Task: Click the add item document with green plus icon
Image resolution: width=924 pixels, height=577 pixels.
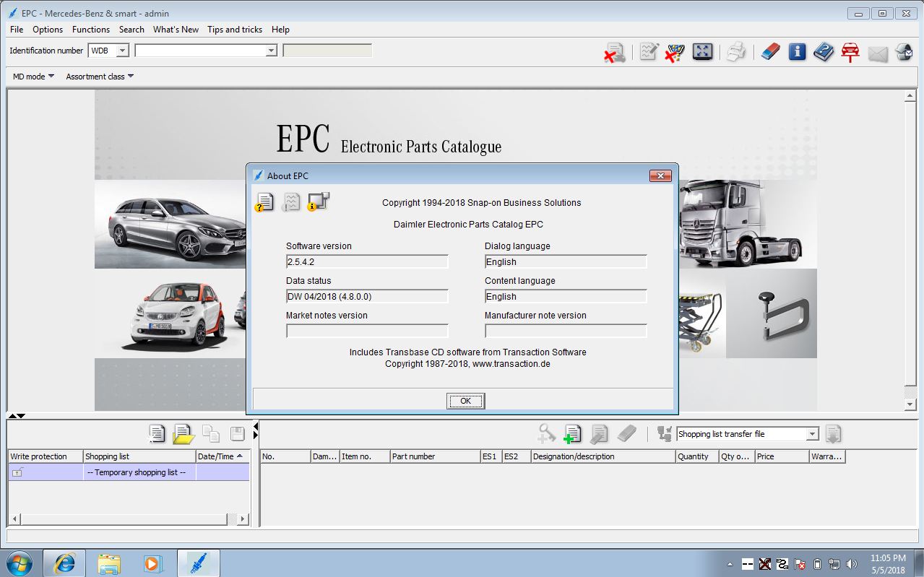Action: (x=573, y=433)
